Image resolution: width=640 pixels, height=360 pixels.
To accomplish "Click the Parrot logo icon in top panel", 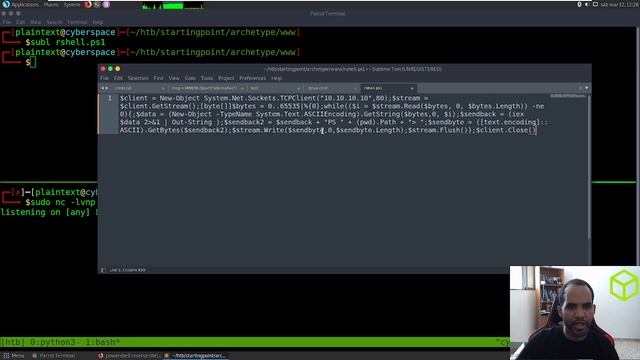I will (6, 4).
